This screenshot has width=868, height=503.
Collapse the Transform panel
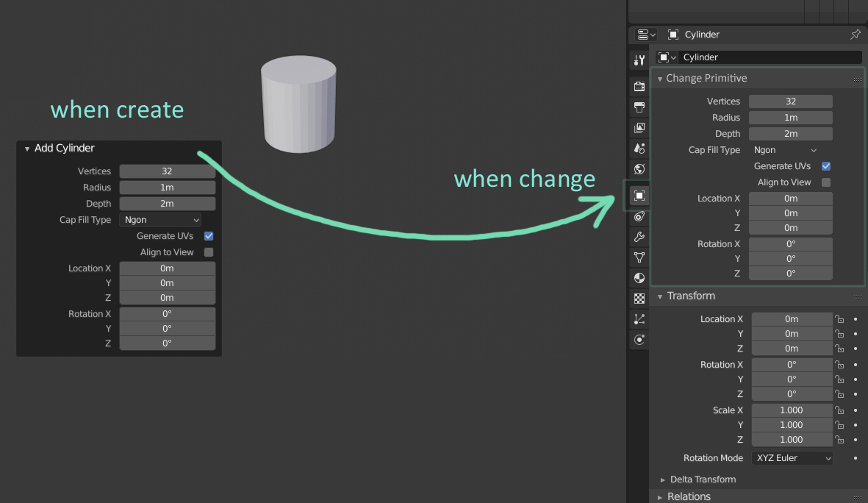(x=660, y=296)
